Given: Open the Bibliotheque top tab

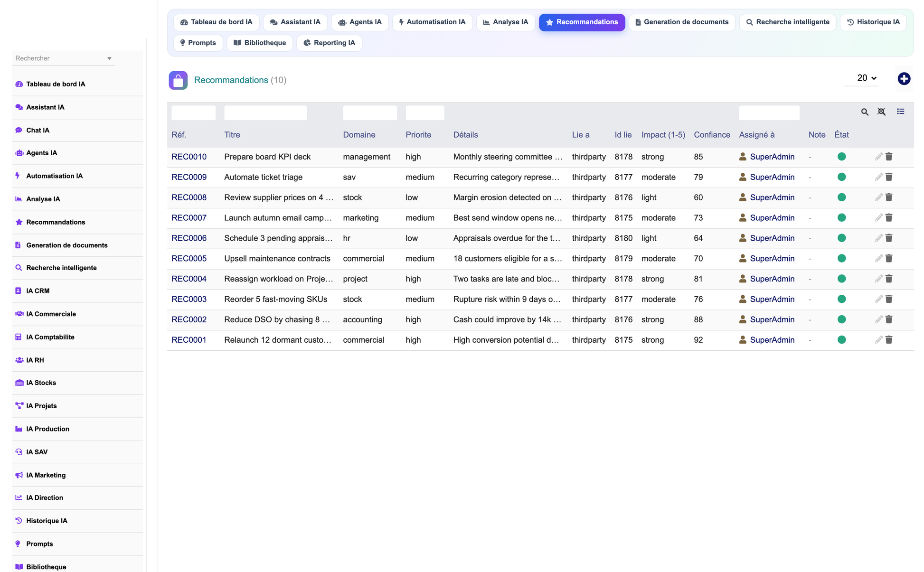Looking at the screenshot, I should point(260,43).
